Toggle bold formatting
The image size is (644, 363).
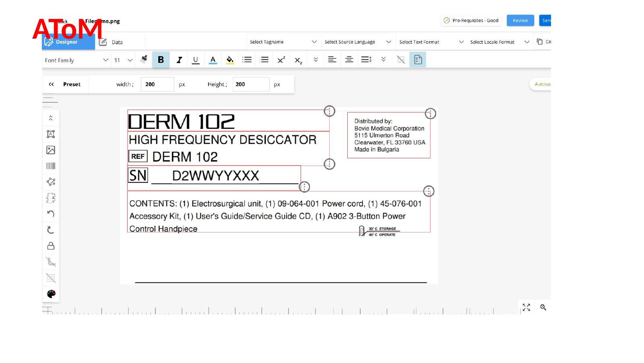[x=161, y=60]
